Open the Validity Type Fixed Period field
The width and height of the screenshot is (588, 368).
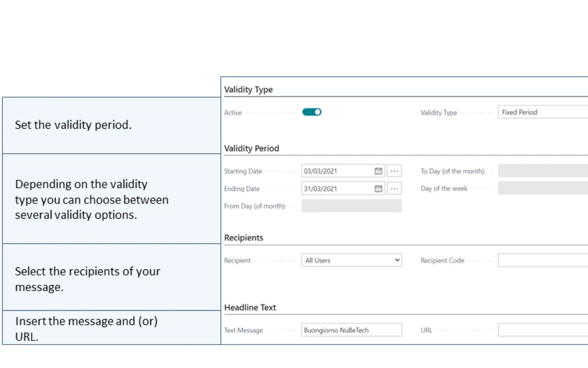click(x=543, y=112)
